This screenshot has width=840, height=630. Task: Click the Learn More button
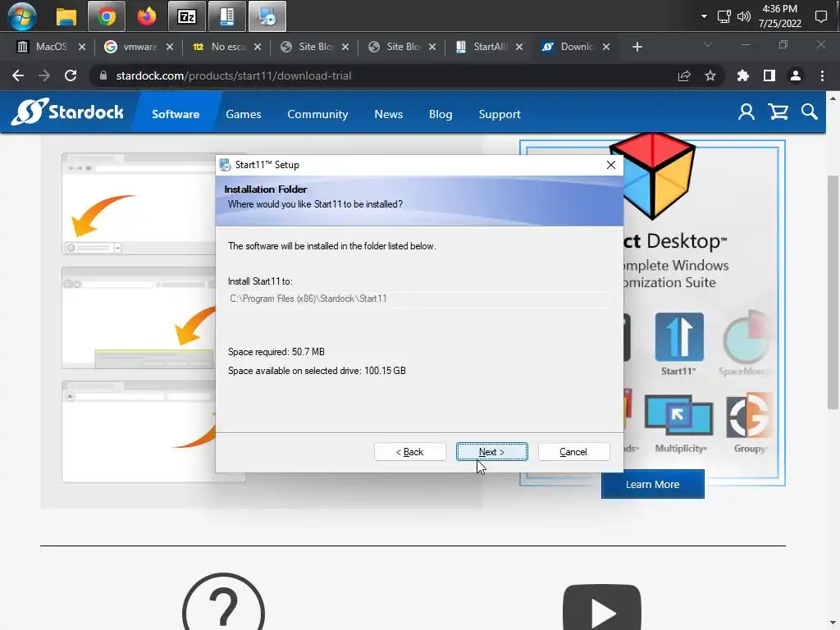click(x=652, y=484)
